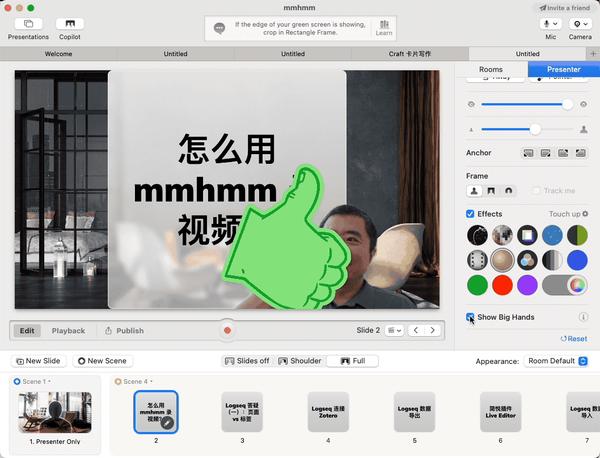Viewport: 600px width, 458px height.
Task: Switch to the Craft 卡片写作 tab
Action: 409,54
